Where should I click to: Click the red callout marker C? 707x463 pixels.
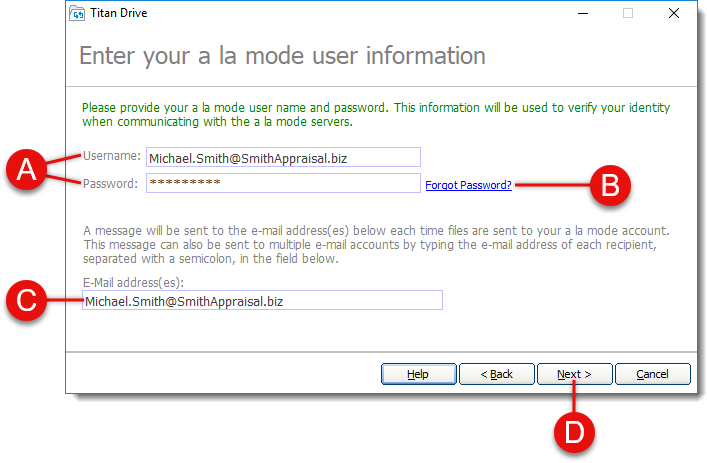[x=27, y=300]
